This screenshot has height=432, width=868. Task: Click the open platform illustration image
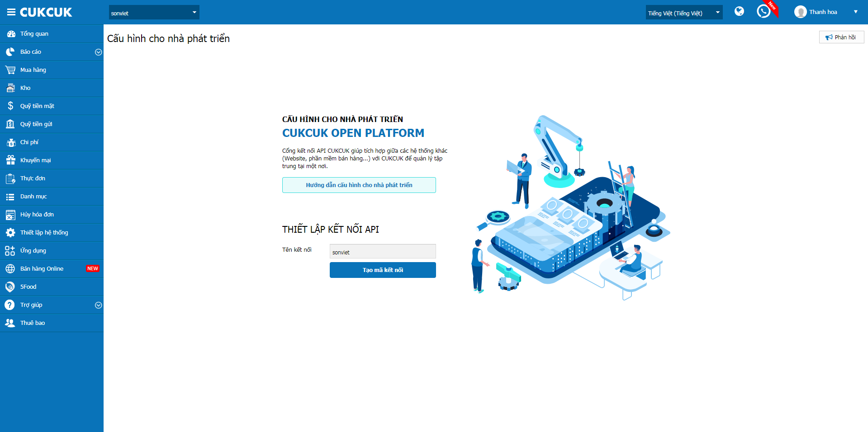570,207
